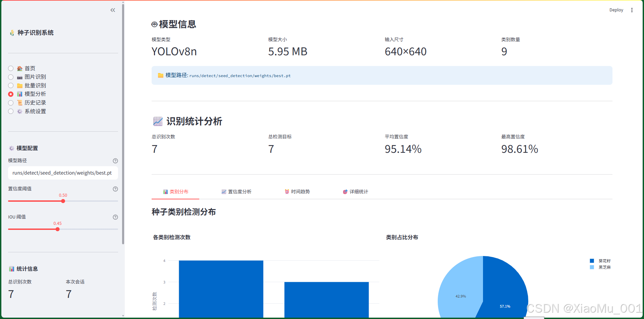Click the chart icon beside 识别统计分析 heading
Viewport: 644px width, 319px height.
pyautogui.click(x=158, y=121)
